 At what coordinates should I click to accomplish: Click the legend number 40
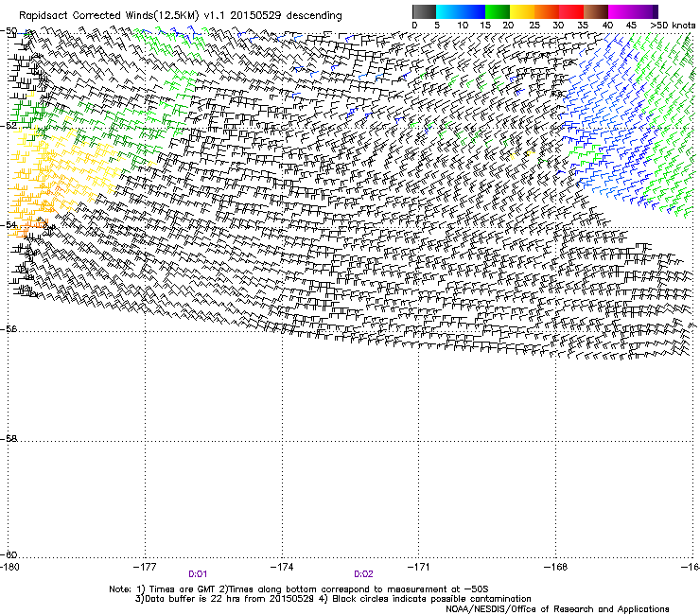(x=607, y=25)
